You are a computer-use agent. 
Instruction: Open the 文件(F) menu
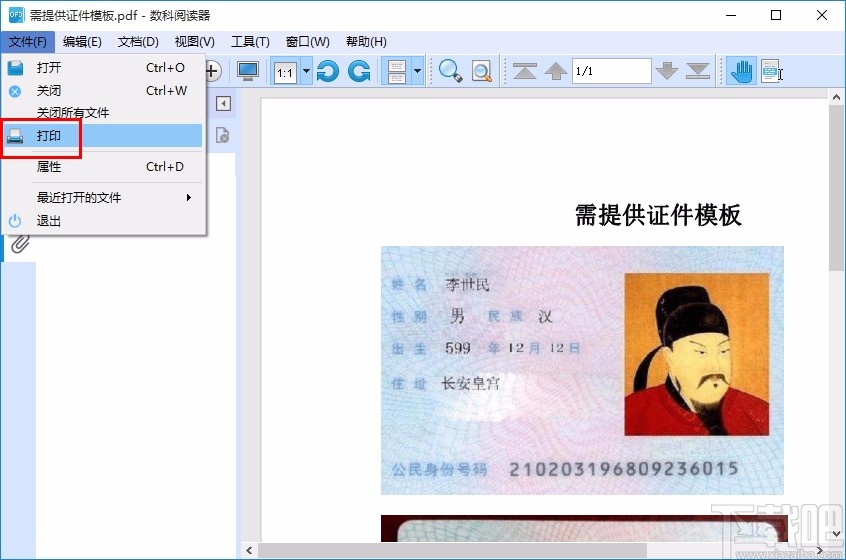coord(28,42)
